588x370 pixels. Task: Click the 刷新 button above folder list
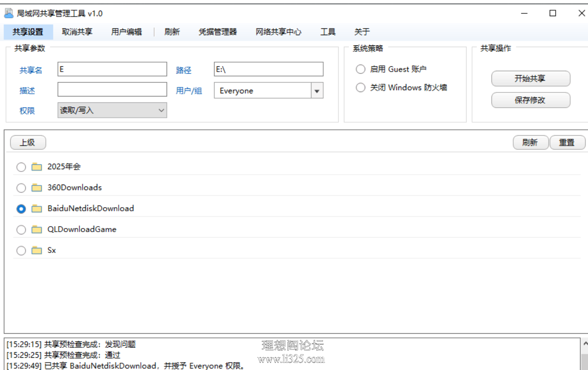tap(531, 143)
